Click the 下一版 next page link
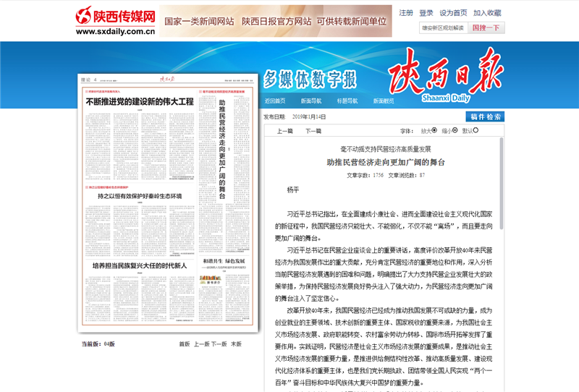Viewport: 579px width, 392px height. 219,344
